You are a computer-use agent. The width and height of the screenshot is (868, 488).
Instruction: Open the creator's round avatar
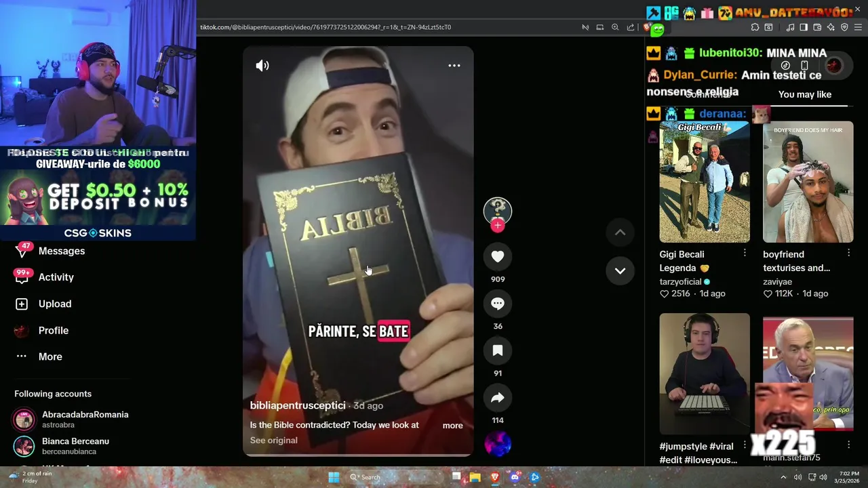coord(498,211)
